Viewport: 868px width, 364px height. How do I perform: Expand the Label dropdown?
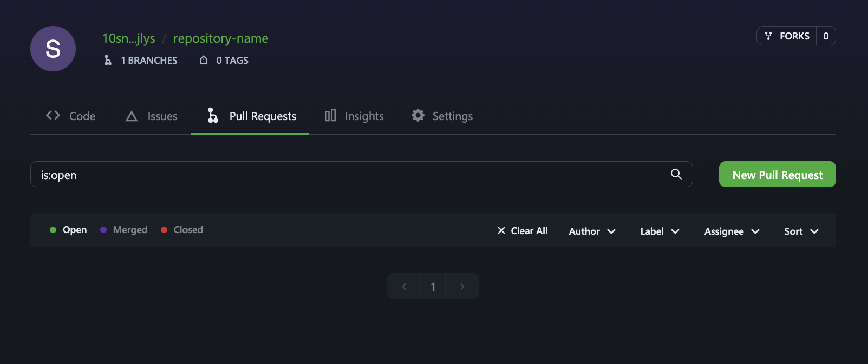tap(660, 231)
